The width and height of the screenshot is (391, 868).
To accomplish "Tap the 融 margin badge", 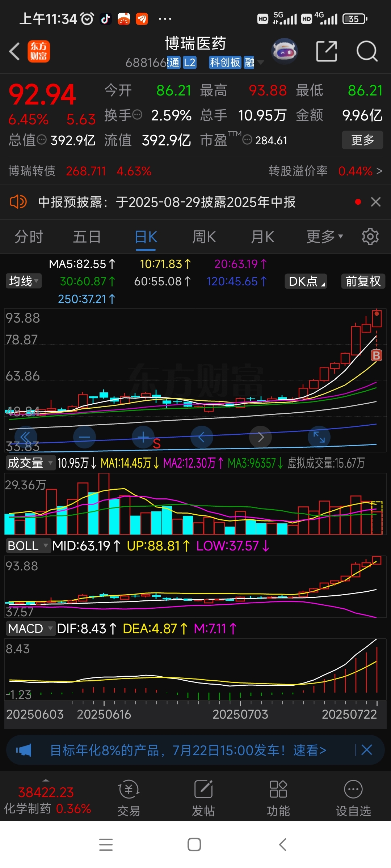I will (x=249, y=63).
